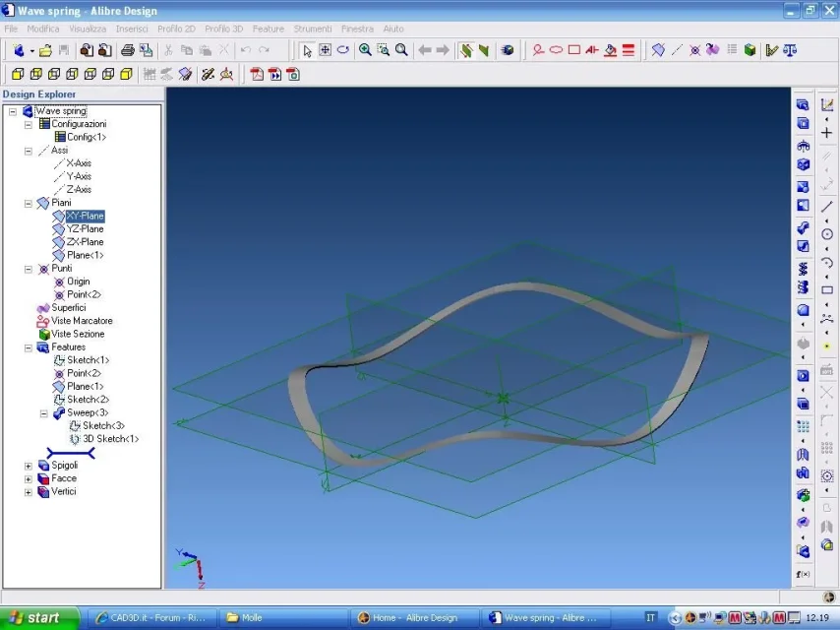This screenshot has width=840, height=630.
Task: Open the Modifica menu
Action: tap(43, 29)
